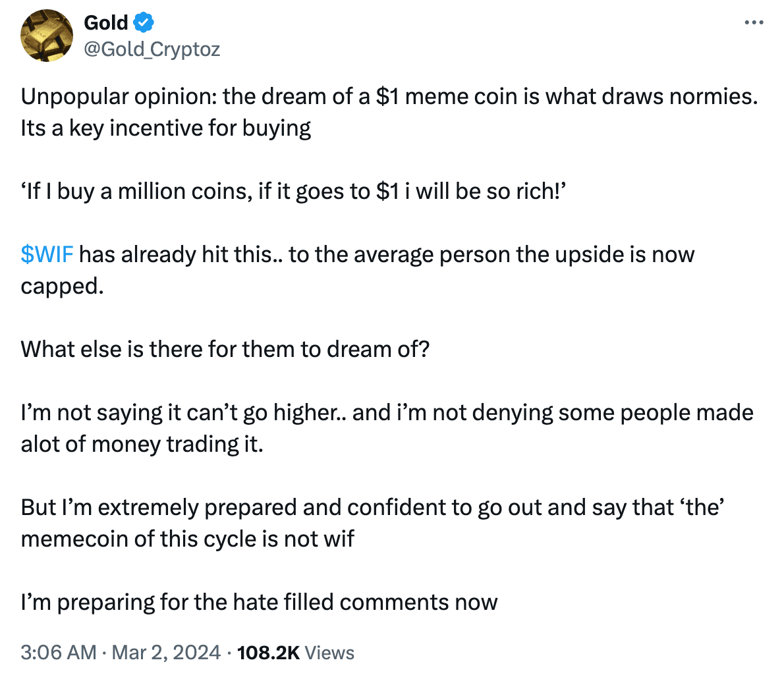This screenshot has width=784, height=681.
Task: Click the $WIF cashtag link
Action: click(x=47, y=254)
